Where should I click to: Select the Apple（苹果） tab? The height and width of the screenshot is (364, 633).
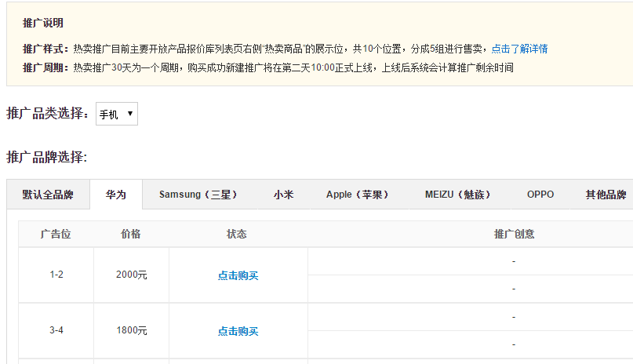coord(357,195)
